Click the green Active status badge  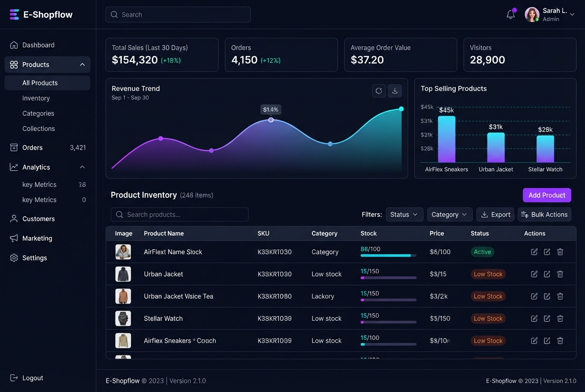[482, 252]
